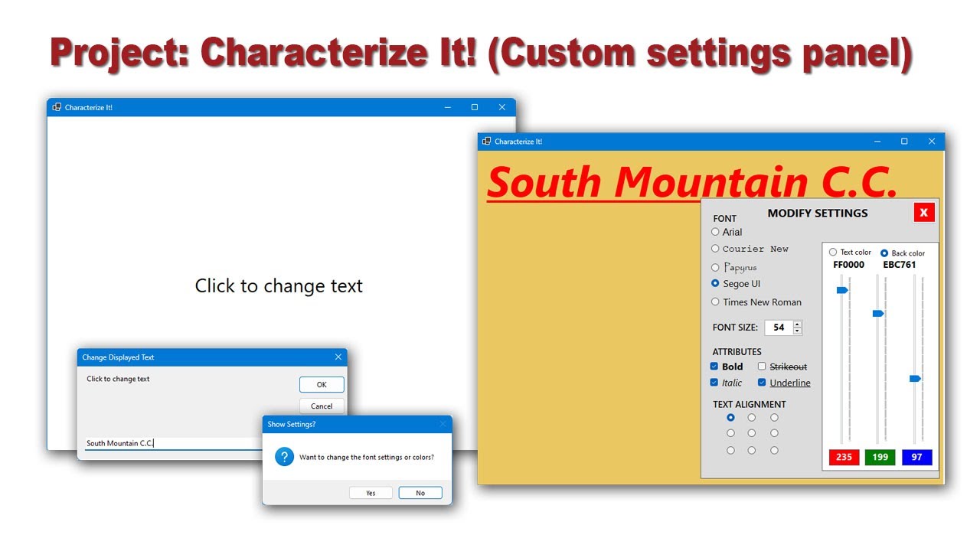
Task: Select the Arial font option
Action: (x=727, y=232)
